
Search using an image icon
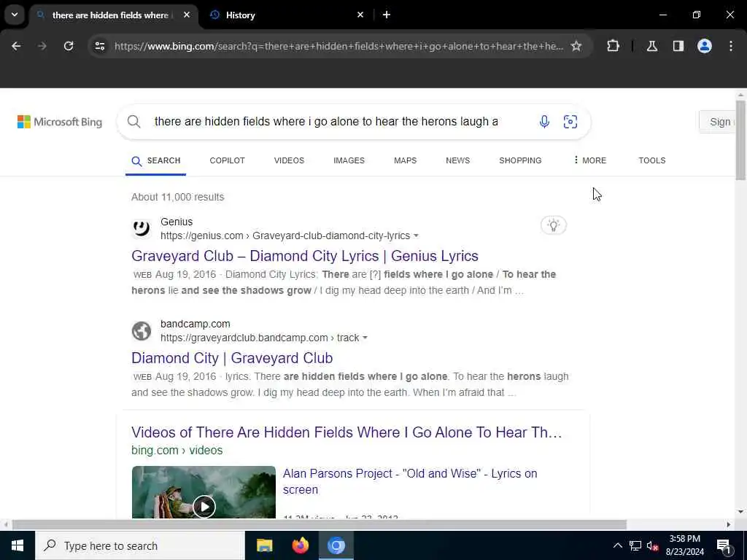tap(570, 122)
